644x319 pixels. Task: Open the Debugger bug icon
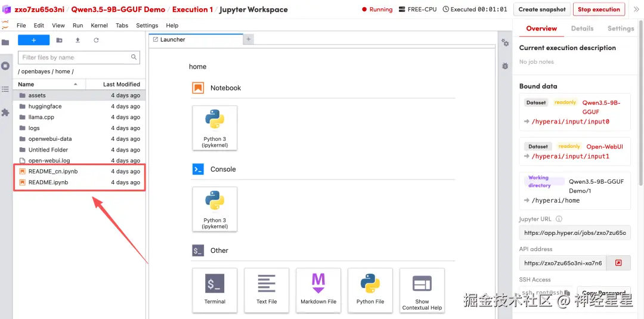tap(505, 66)
